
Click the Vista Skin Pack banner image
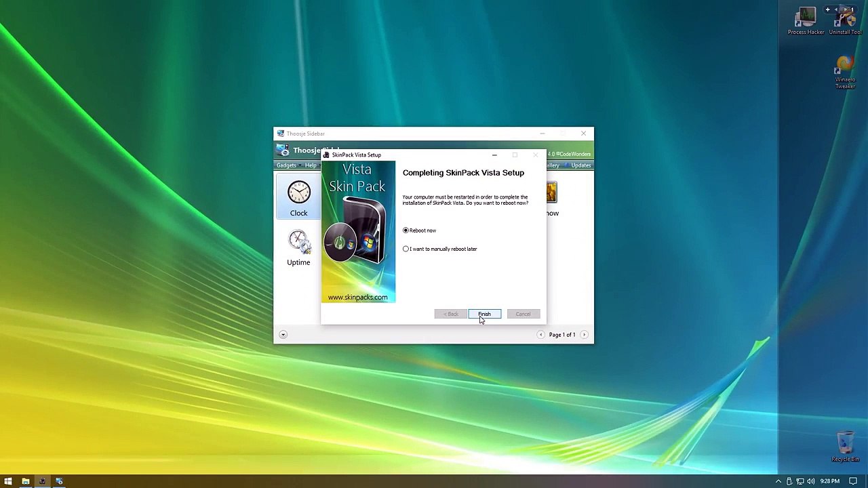click(x=358, y=232)
